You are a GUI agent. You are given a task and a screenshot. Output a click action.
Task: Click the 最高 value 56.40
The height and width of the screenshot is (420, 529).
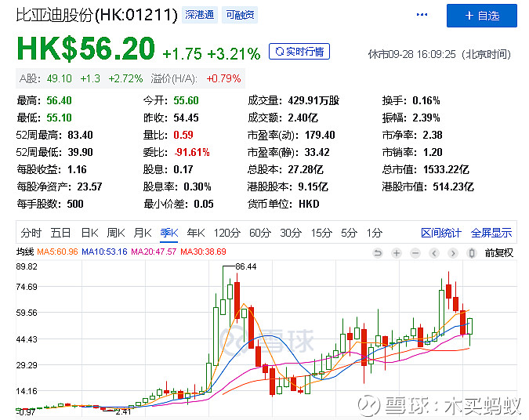click(59, 100)
